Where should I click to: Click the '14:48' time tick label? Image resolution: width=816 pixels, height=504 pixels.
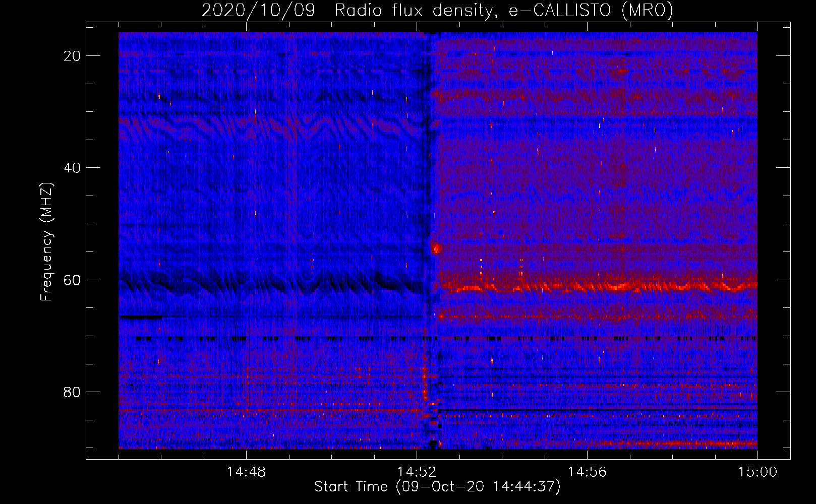(246, 472)
